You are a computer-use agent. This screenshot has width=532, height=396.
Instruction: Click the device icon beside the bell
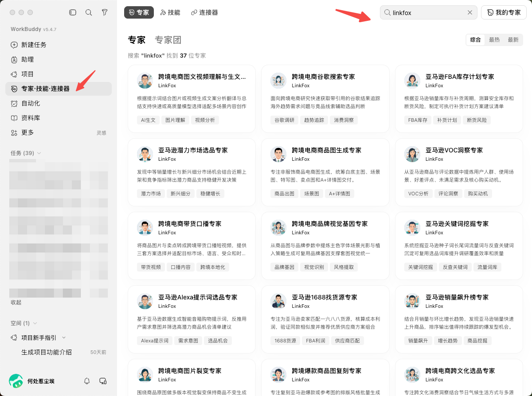(x=103, y=381)
